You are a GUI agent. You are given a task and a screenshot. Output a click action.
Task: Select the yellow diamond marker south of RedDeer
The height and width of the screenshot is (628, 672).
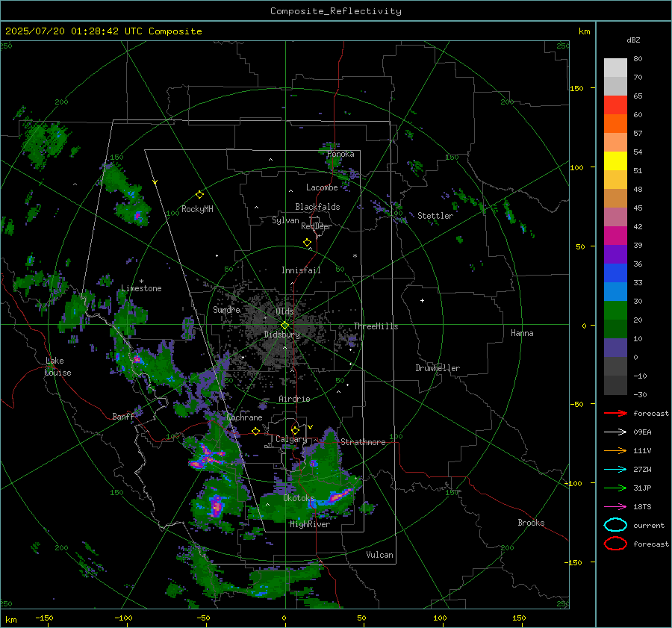pos(308,243)
